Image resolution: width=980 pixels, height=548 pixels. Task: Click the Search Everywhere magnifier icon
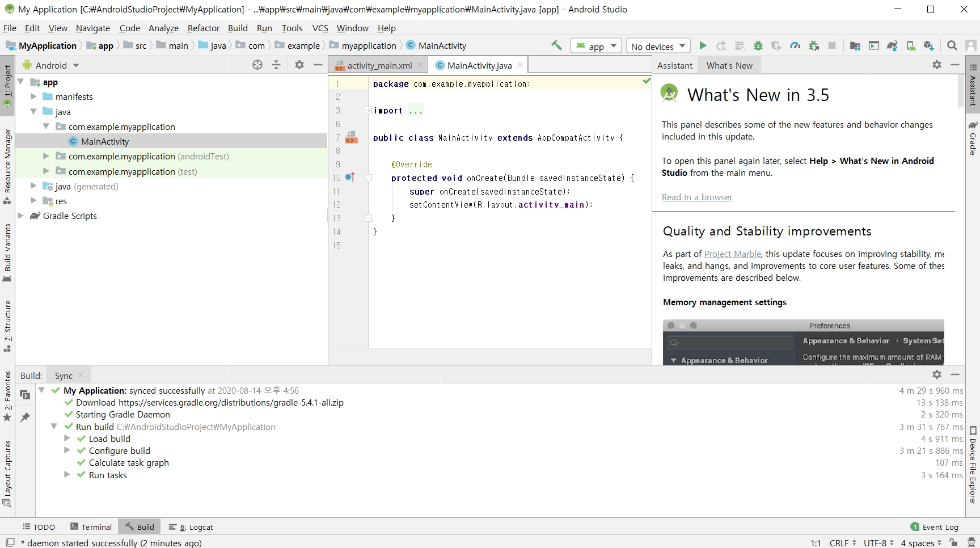point(952,46)
